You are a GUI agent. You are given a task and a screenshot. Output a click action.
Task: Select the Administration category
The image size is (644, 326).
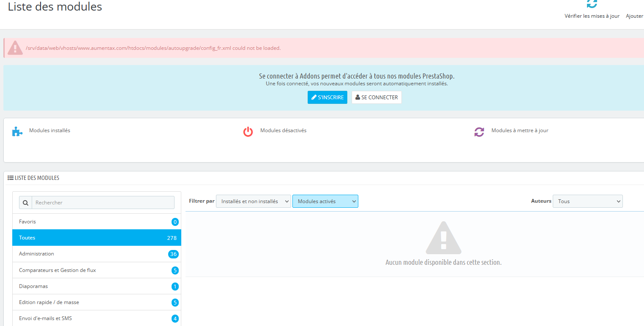click(x=97, y=254)
